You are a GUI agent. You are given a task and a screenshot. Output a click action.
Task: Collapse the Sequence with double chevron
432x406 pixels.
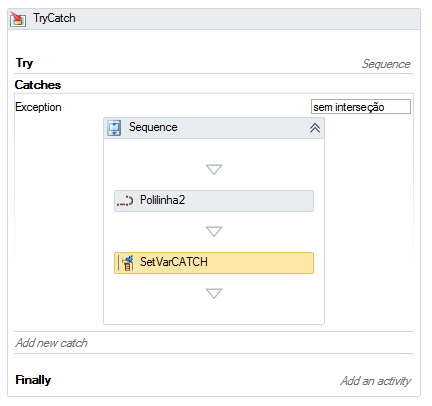315,128
